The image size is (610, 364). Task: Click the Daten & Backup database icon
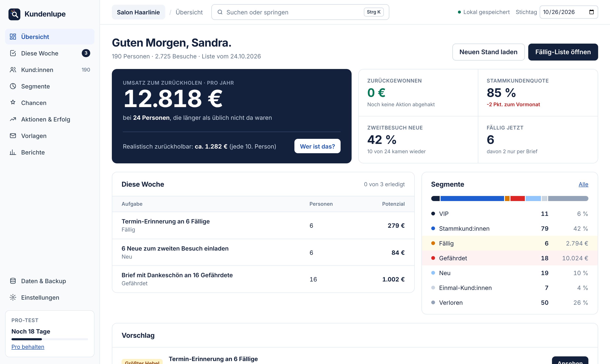tap(13, 281)
